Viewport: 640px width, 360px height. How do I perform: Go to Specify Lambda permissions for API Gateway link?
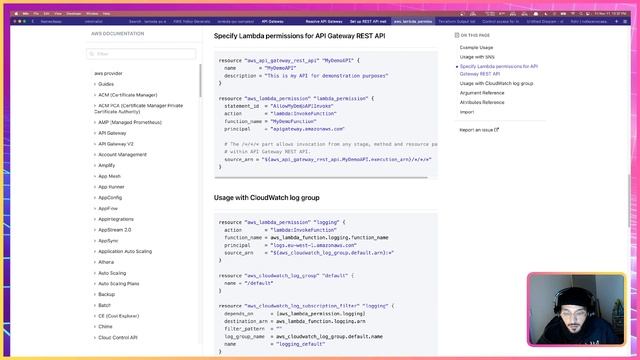click(x=499, y=70)
